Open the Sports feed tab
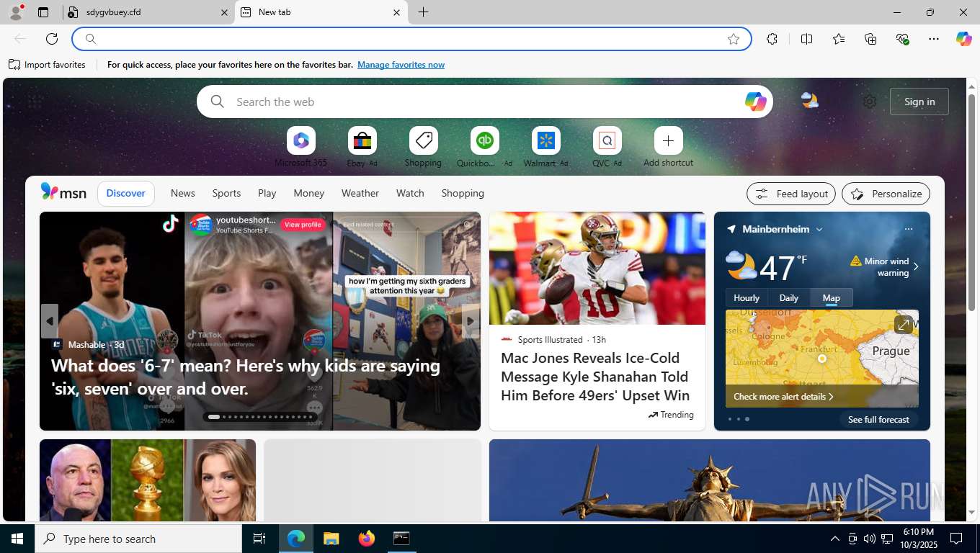Image resolution: width=980 pixels, height=553 pixels. tap(226, 193)
